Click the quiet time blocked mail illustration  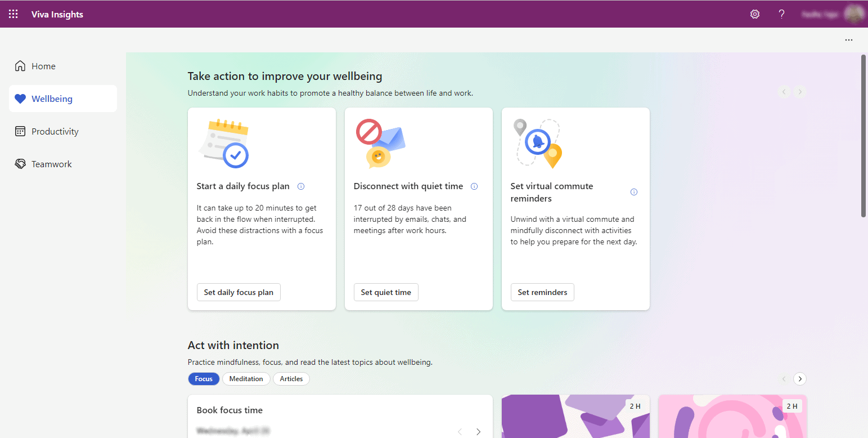click(x=381, y=144)
